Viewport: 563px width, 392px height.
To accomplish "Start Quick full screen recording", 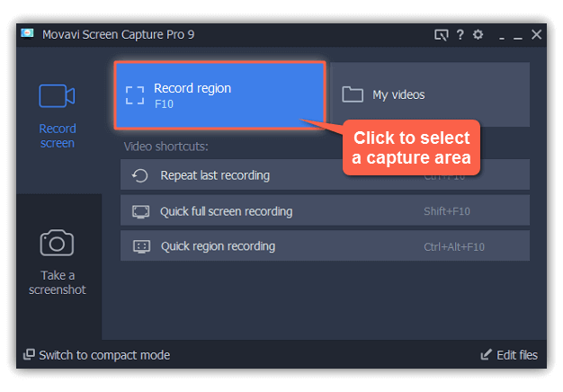I will pyautogui.click(x=325, y=211).
